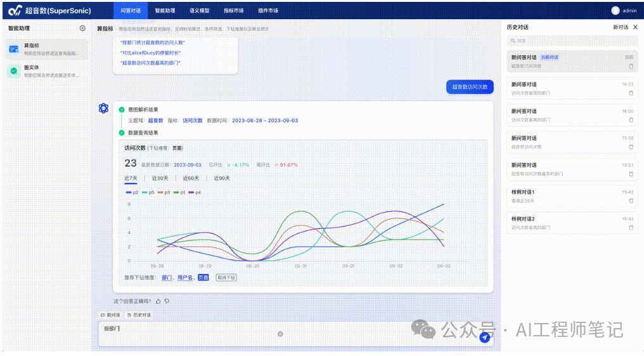Image resolution: width=644 pixels, height=356 pixels.
Task: Open the 问答对话 tab
Action: [131, 11]
